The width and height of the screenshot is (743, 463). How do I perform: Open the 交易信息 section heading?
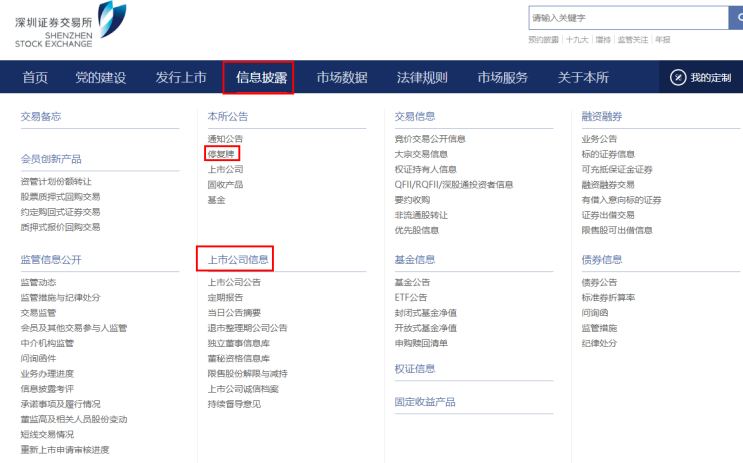click(415, 117)
